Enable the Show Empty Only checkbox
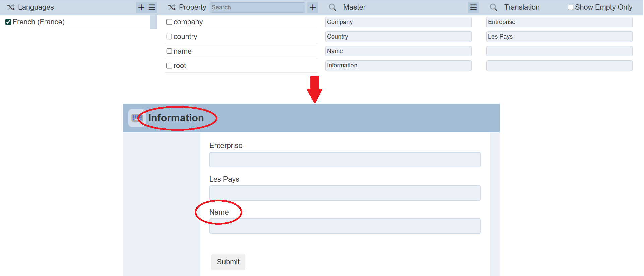 click(x=570, y=7)
